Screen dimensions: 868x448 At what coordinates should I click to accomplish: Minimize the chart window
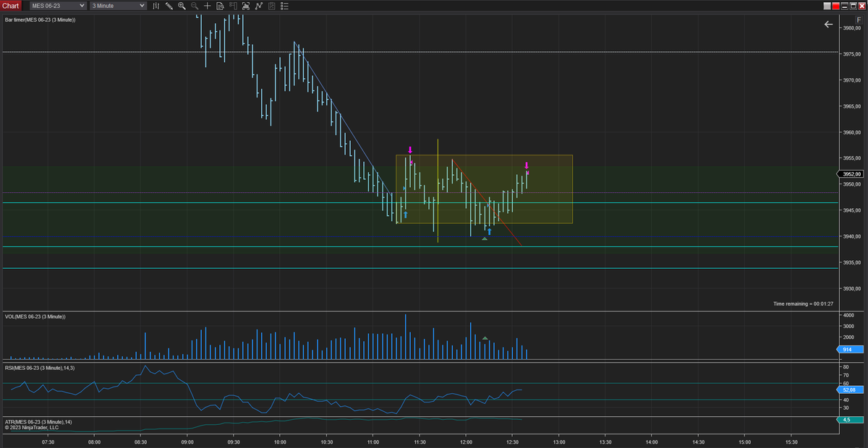(845, 6)
